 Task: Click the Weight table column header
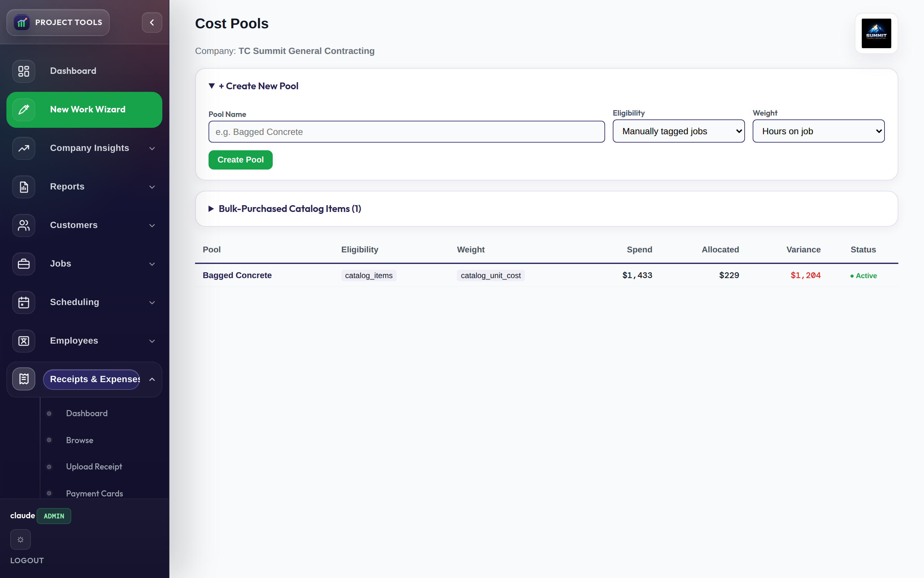point(470,250)
